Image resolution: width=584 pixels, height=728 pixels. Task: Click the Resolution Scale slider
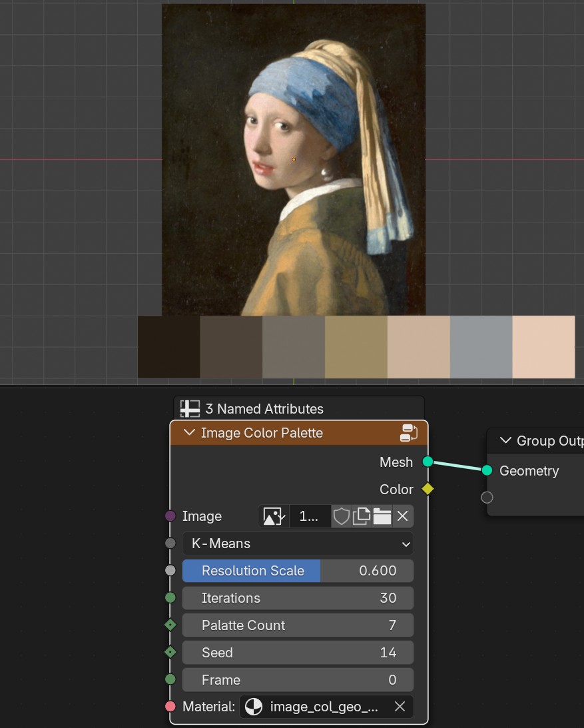point(298,571)
